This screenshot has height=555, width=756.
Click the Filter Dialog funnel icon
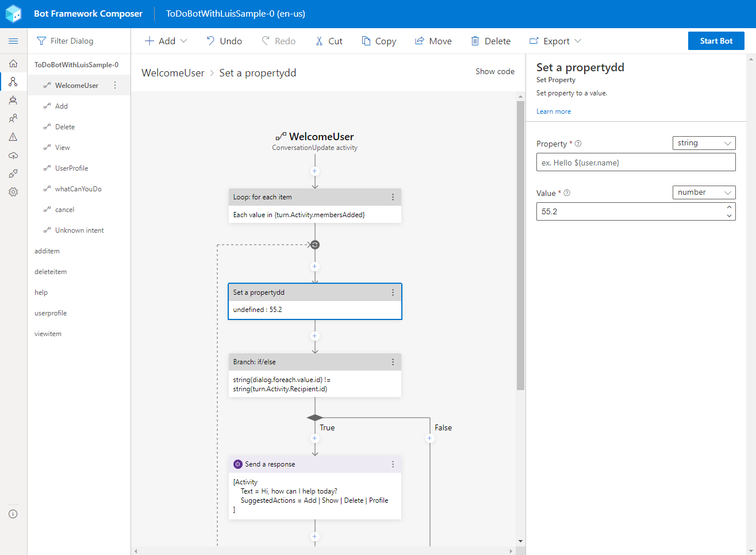point(41,41)
